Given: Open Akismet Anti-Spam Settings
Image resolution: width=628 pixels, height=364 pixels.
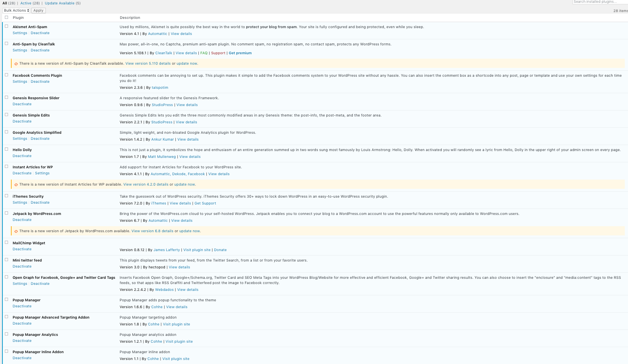Looking at the screenshot, I should [20, 33].
